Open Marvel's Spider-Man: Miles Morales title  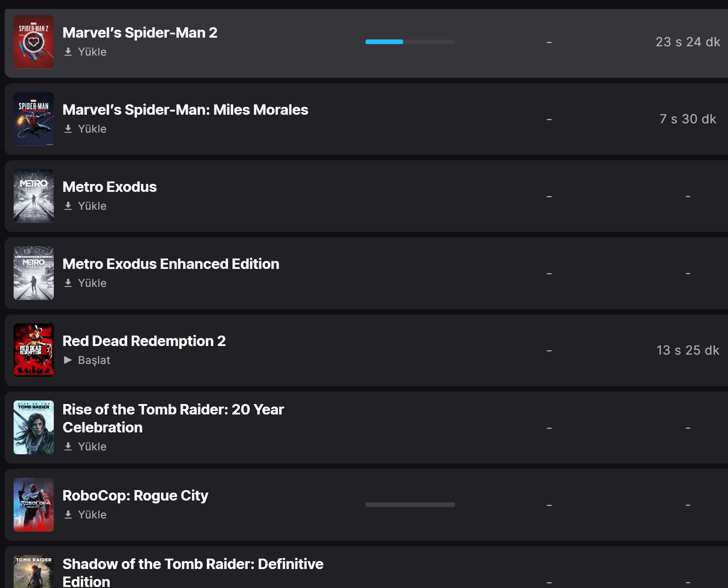click(x=185, y=110)
